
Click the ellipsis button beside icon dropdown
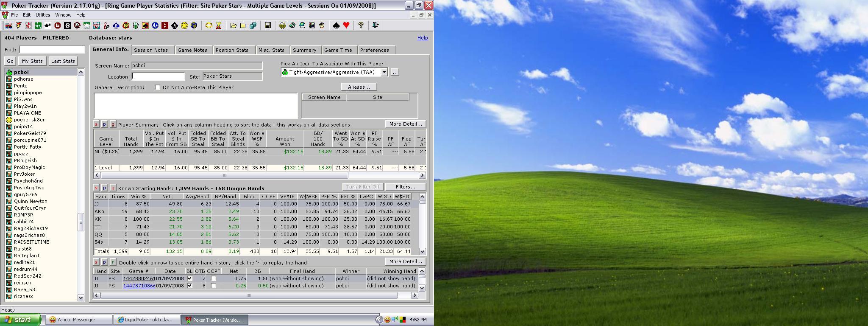pyautogui.click(x=395, y=72)
